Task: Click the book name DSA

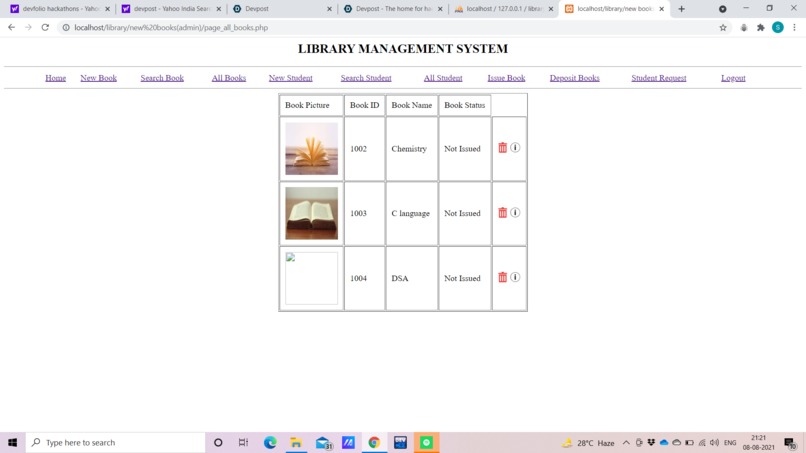Action: [x=399, y=278]
